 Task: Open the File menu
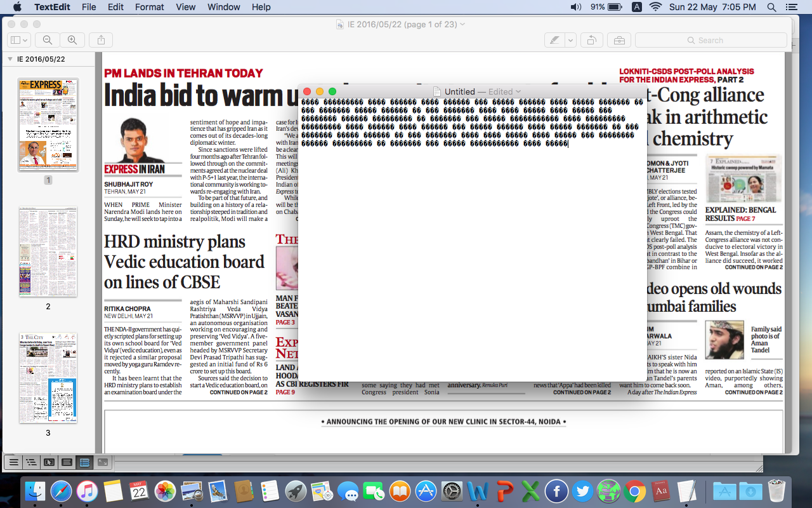pos(89,7)
